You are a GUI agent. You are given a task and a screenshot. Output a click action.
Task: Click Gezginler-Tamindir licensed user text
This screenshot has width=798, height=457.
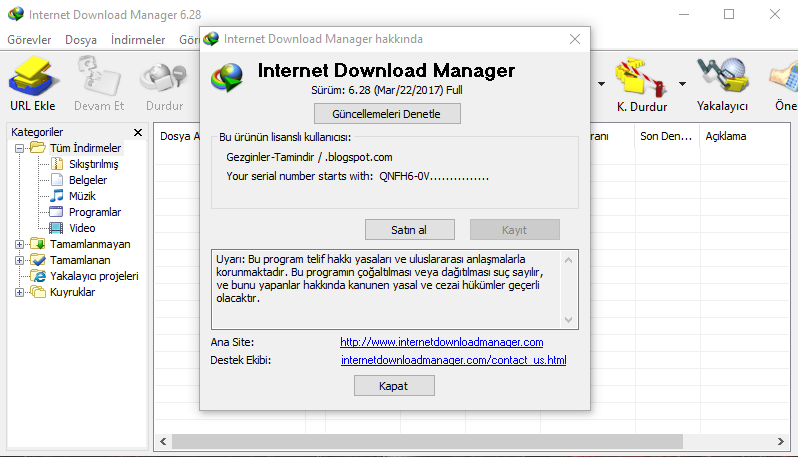(309, 157)
